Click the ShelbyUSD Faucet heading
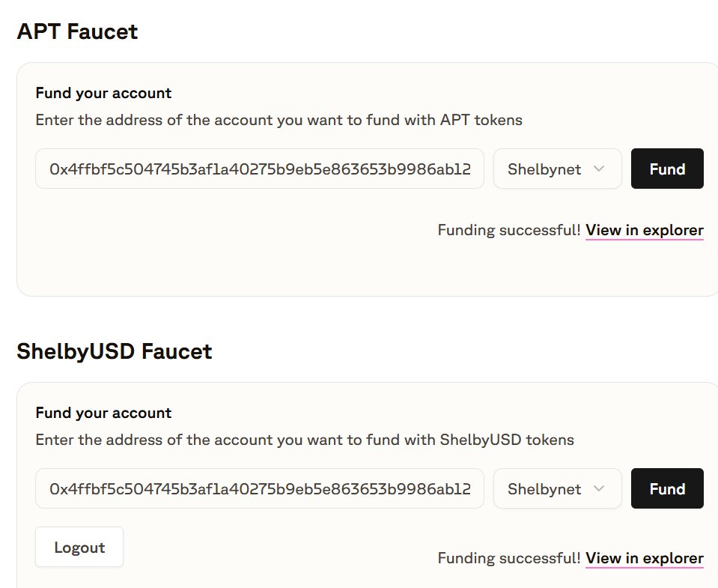 (115, 351)
